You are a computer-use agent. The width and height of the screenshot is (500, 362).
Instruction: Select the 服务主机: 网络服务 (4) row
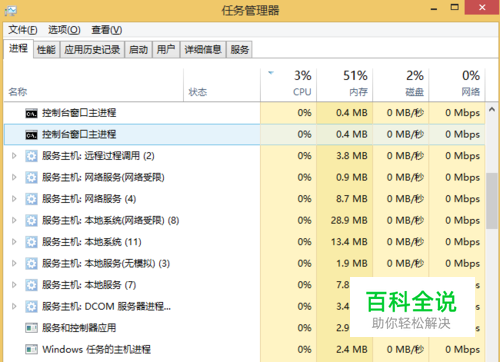click(244, 199)
